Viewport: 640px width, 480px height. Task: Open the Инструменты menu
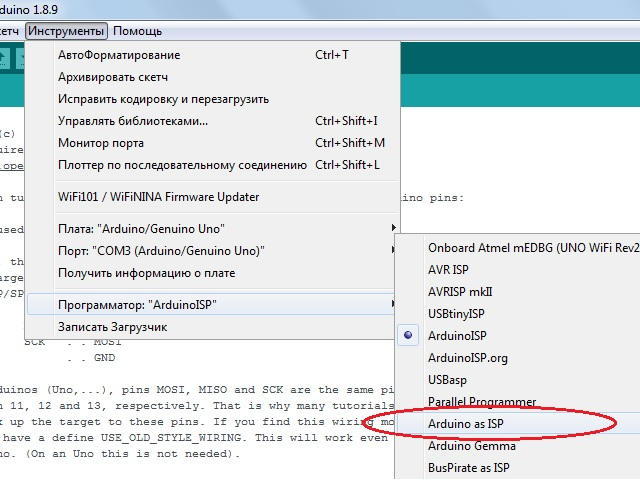click(66, 31)
